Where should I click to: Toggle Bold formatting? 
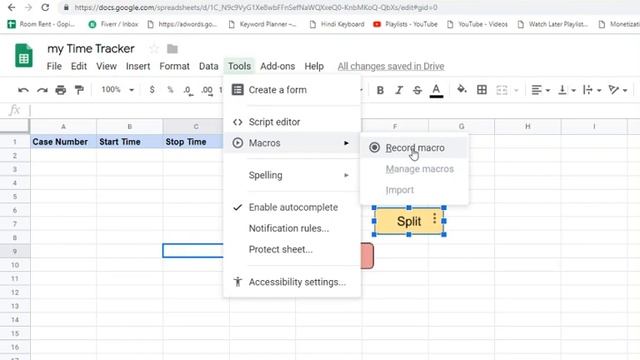pos(380,90)
